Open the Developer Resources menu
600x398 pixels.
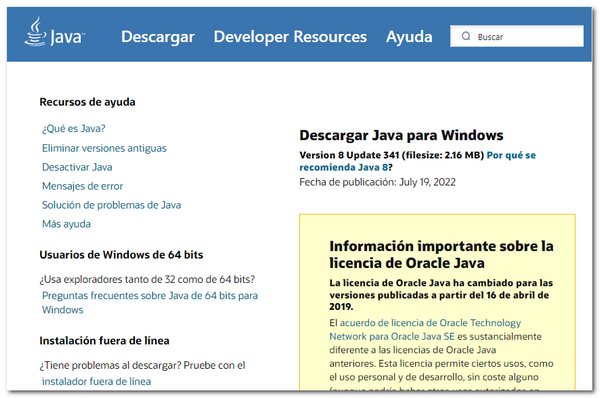[290, 37]
